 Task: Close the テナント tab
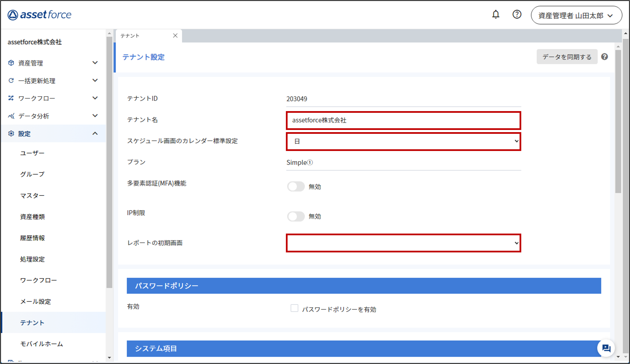pyautogui.click(x=175, y=36)
